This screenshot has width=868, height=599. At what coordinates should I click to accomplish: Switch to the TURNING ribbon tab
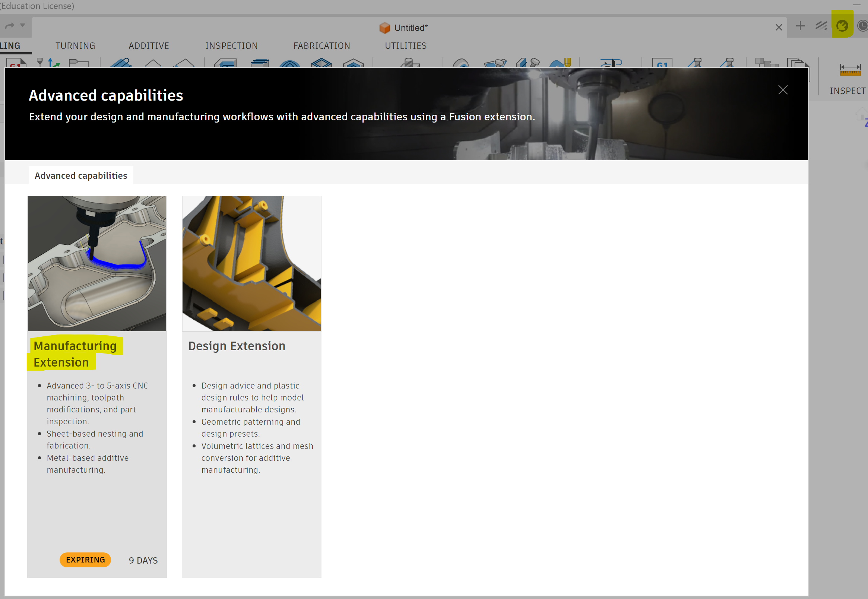(75, 46)
